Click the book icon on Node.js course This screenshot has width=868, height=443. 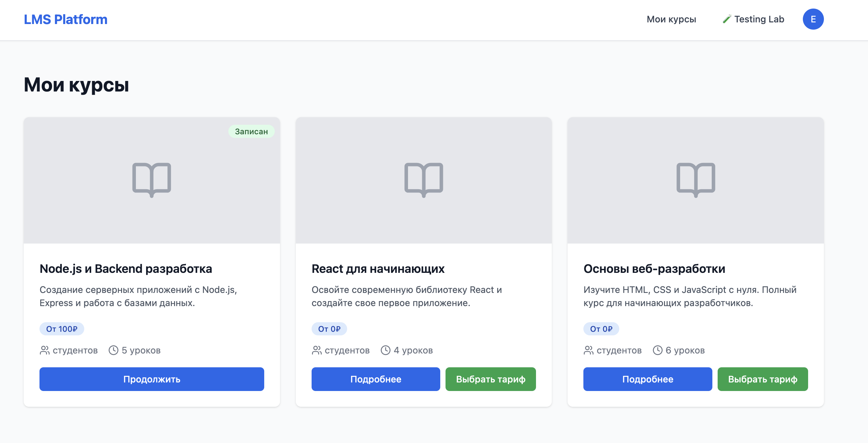(x=152, y=180)
